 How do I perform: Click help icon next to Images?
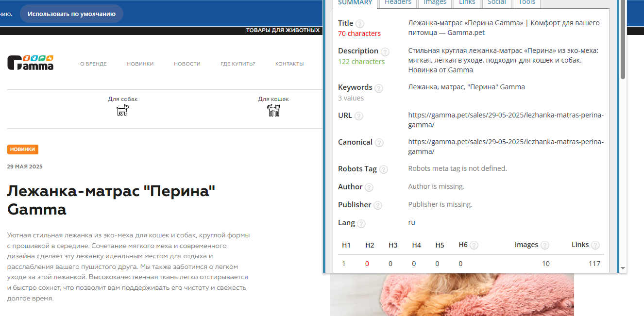point(545,246)
